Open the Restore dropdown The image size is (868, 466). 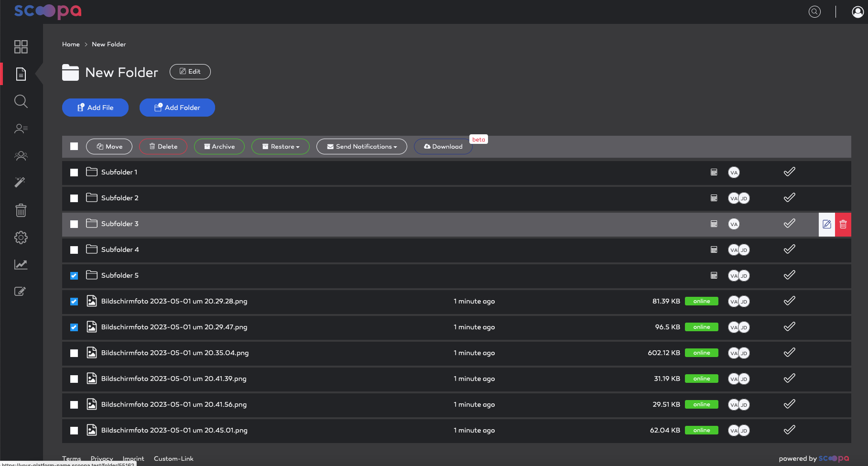coord(281,147)
